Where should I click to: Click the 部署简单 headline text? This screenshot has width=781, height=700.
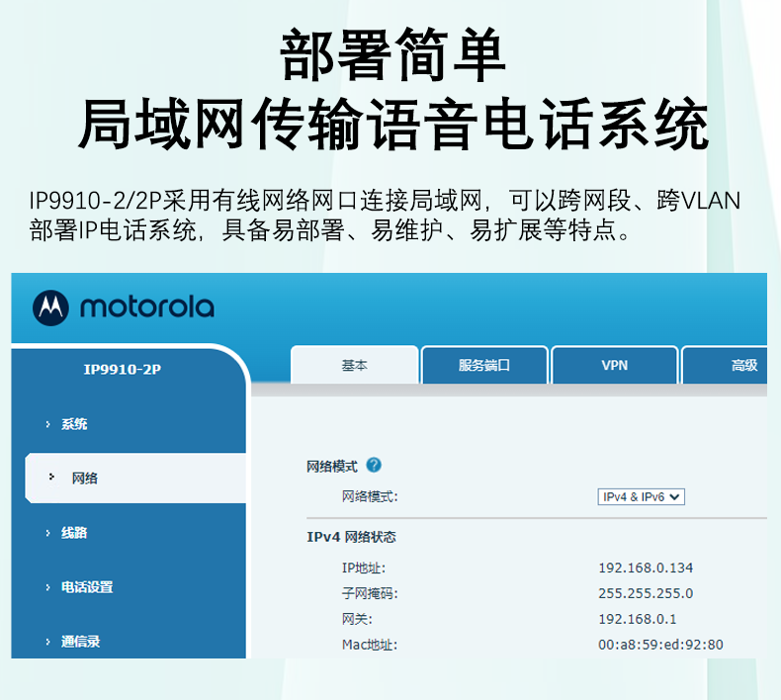(392, 55)
